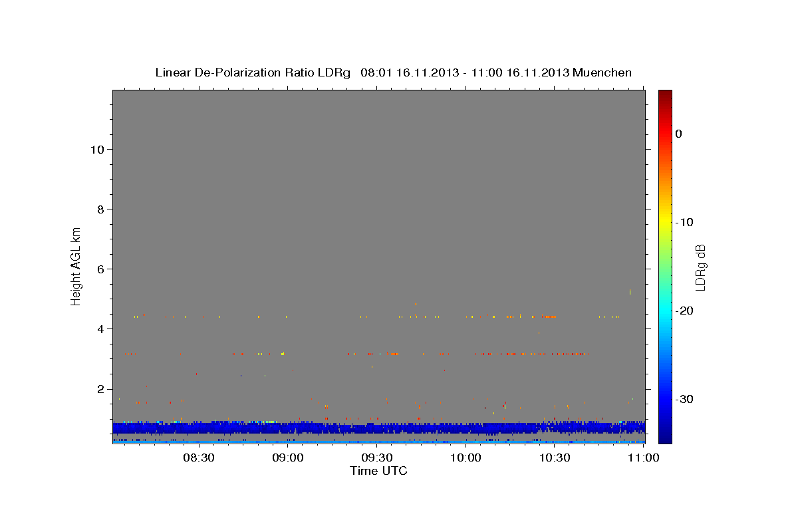Click the 10:00 time tick label
The width and height of the screenshot is (798, 532).
[x=465, y=458]
